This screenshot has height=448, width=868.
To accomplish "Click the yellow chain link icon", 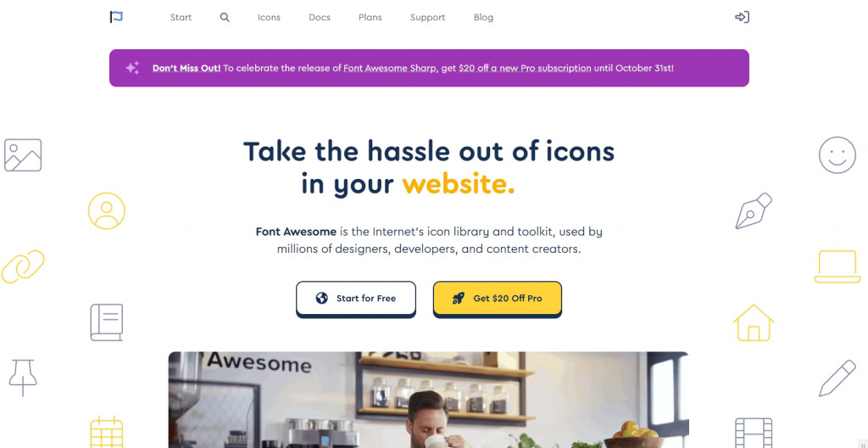I will (23, 266).
